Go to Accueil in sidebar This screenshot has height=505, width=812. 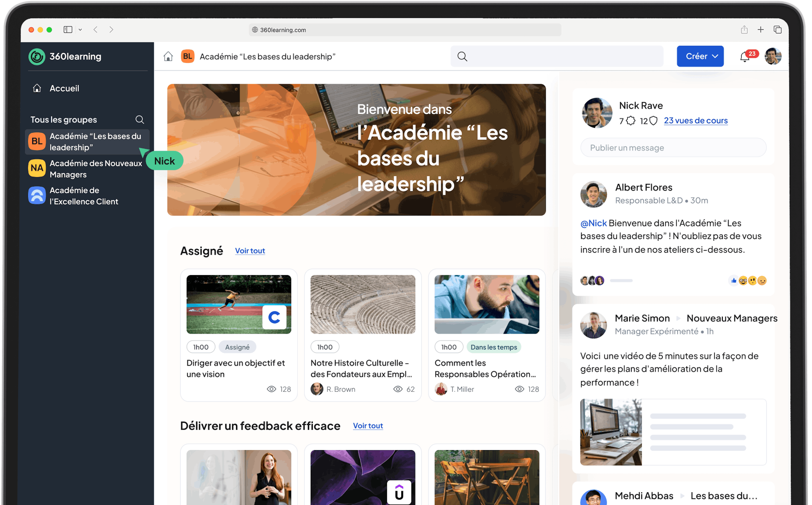(64, 88)
